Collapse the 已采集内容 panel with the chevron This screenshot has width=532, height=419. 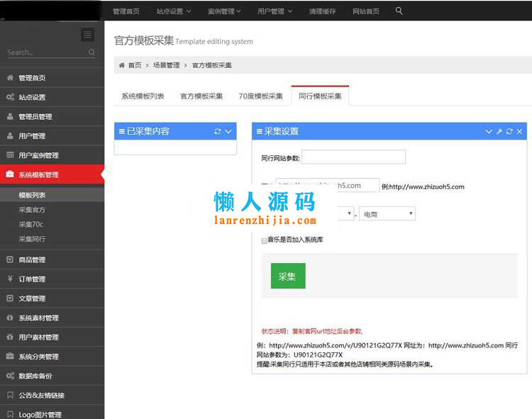[228, 132]
